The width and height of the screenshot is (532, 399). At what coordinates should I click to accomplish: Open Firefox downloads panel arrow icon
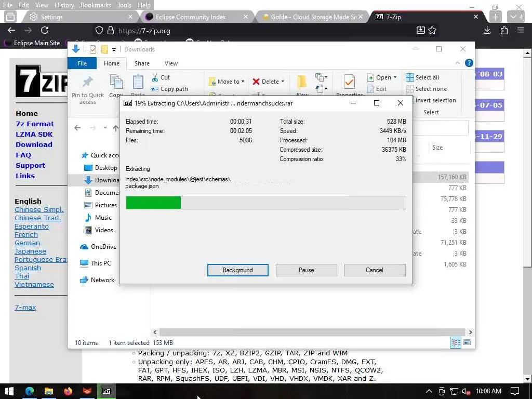(x=487, y=31)
